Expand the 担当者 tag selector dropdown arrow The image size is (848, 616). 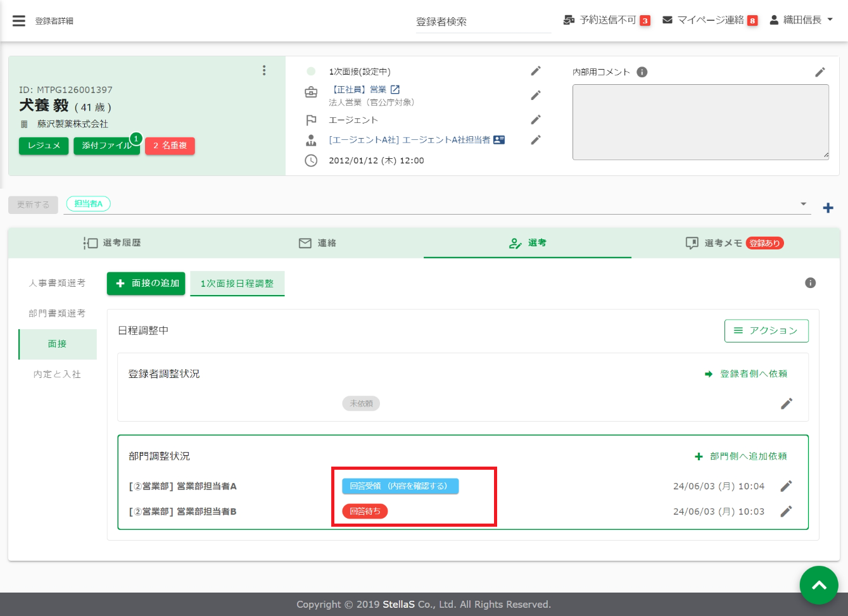coord(803,204)
